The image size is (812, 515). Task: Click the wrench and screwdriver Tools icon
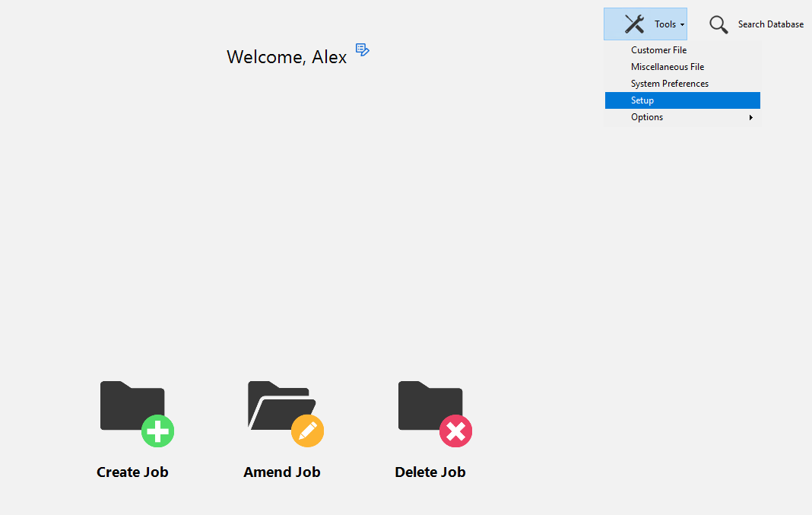(634, 24)
